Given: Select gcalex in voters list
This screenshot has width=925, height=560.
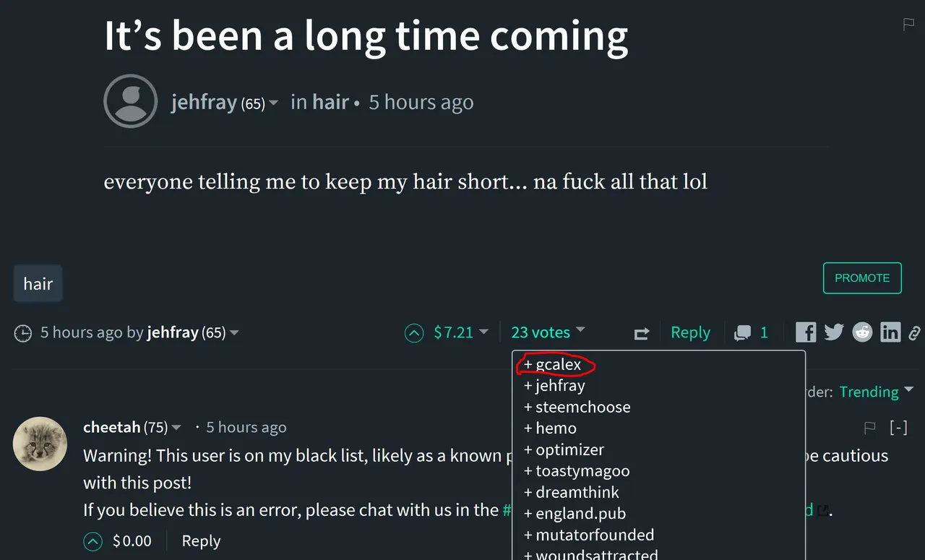Looking at the screenshot, I should click(553, 365).
